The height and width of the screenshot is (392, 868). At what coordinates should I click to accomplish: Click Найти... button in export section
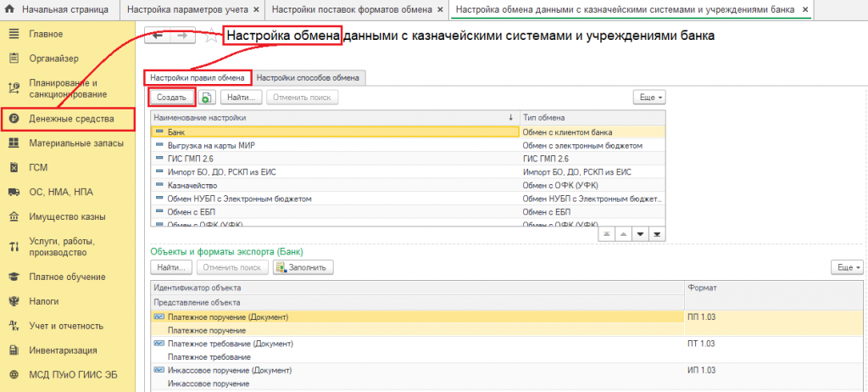tap(171, 267)
